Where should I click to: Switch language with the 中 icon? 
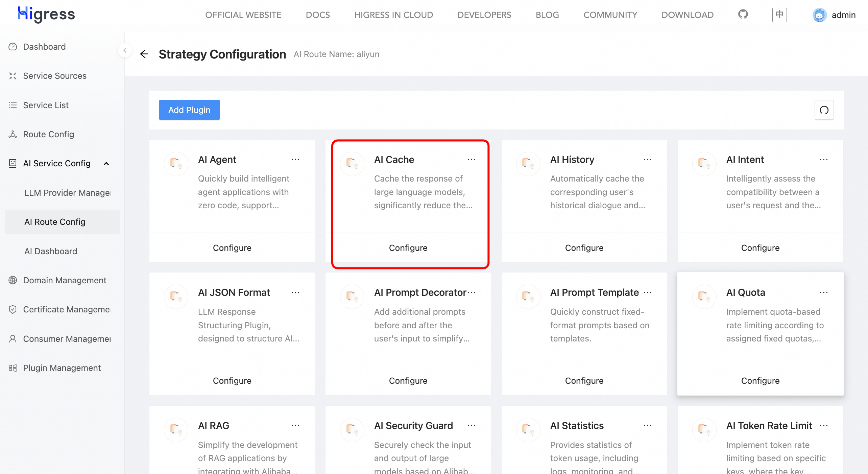(x=779, y=15)
